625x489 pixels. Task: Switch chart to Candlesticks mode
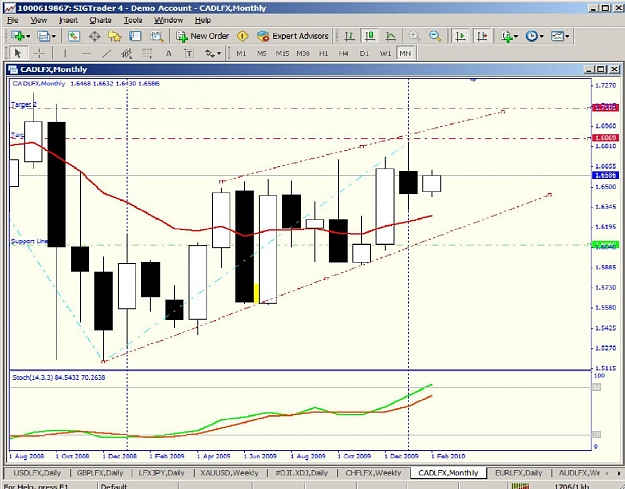click(370, 36)
